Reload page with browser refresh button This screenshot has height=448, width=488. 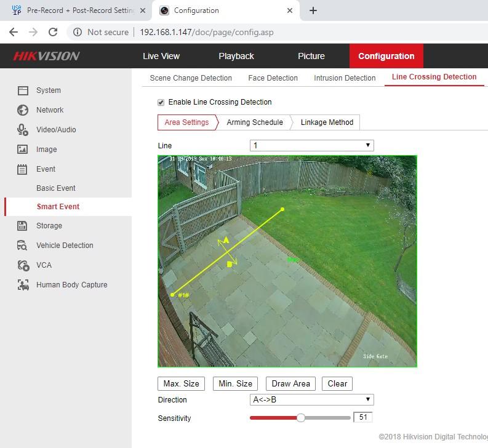pyautogui.click(x=53, y=32)
